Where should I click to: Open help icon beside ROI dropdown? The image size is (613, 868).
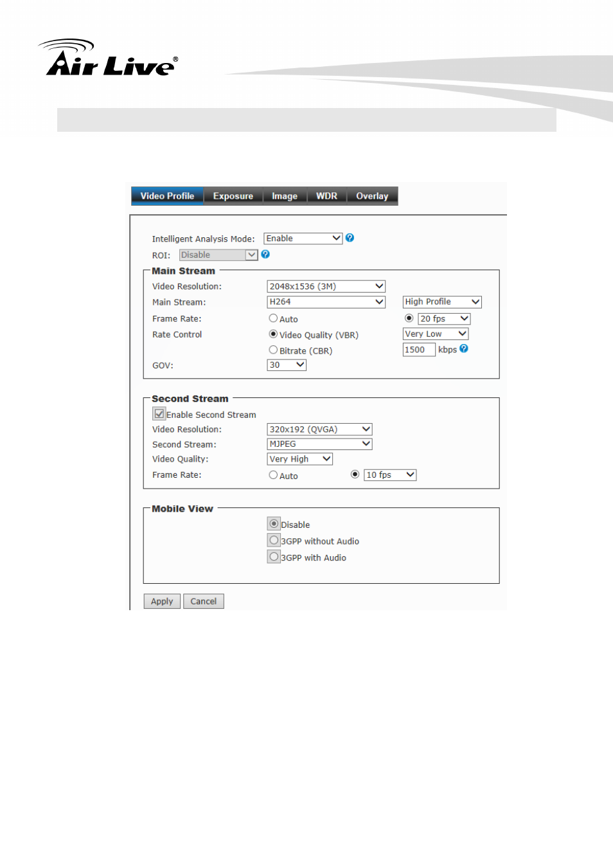(265, 255)
